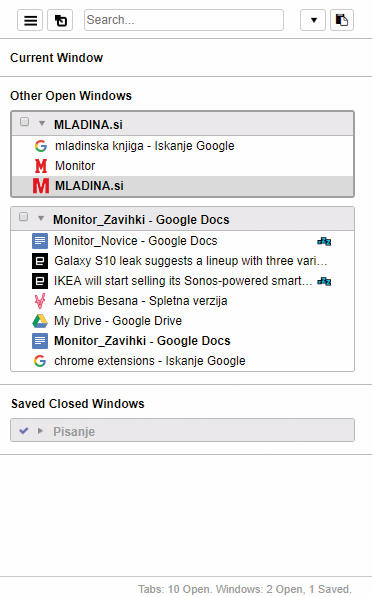Click the Search input field

point(184,20)
